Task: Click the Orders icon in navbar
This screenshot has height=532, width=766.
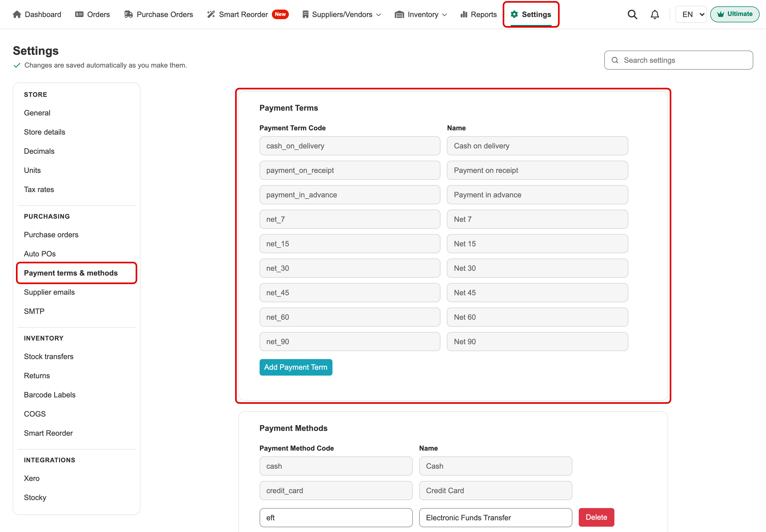Action: (x=79, y=14)
